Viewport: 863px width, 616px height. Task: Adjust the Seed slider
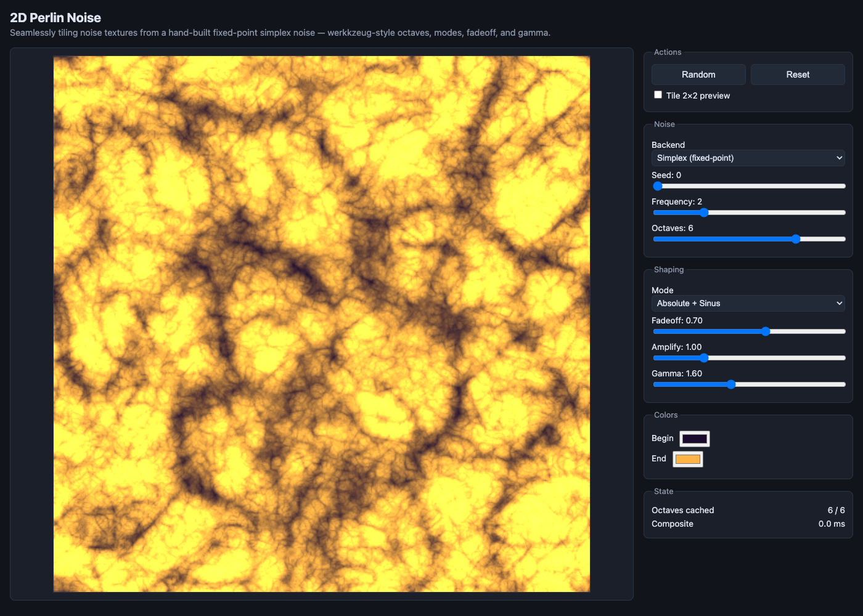tap(748, 186)
